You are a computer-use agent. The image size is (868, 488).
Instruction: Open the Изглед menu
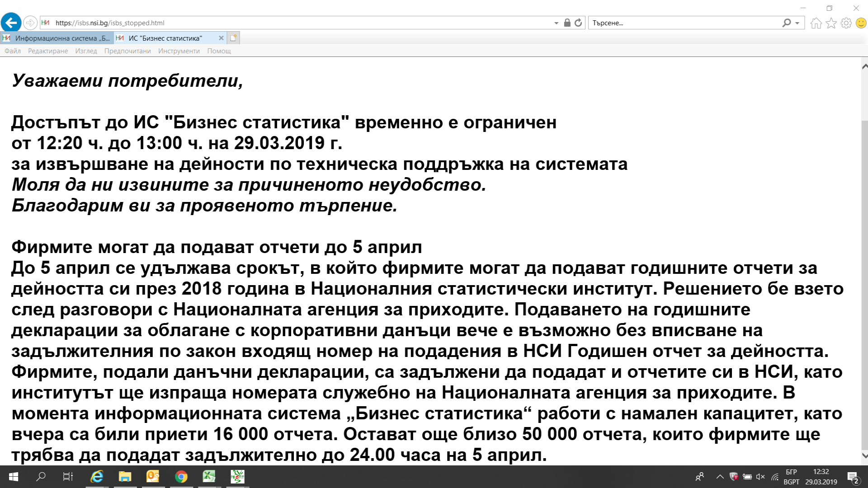click(x=86, y=51)
